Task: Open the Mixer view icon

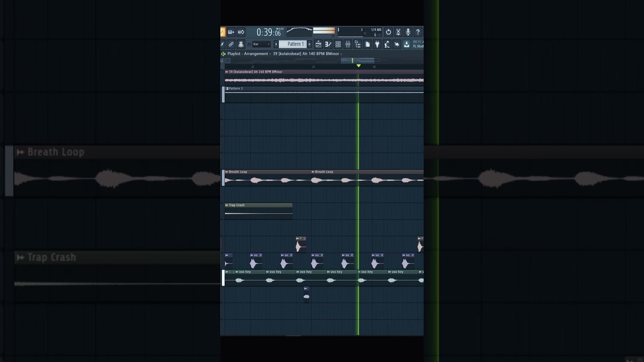Action: (348, 44)
